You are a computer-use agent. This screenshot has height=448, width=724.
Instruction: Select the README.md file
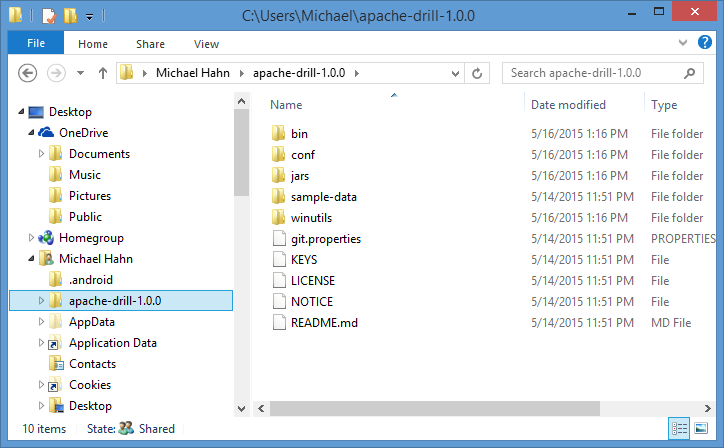[322, 323]
